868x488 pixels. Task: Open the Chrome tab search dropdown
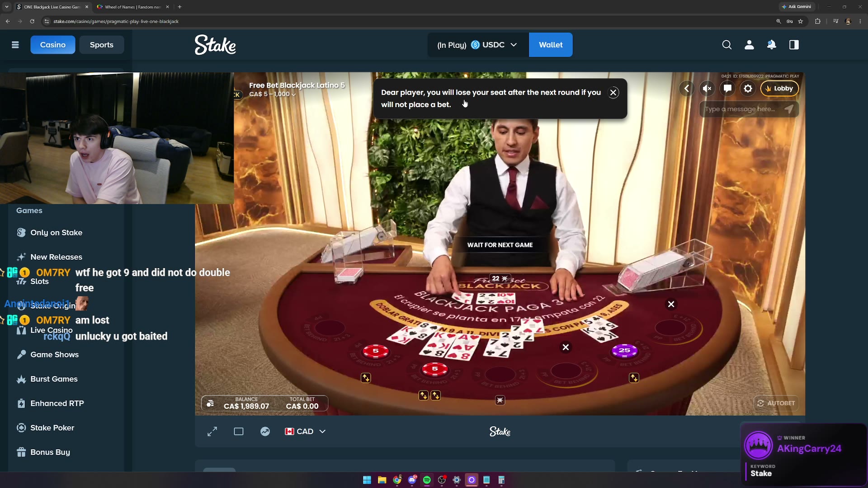coord(7,7)
